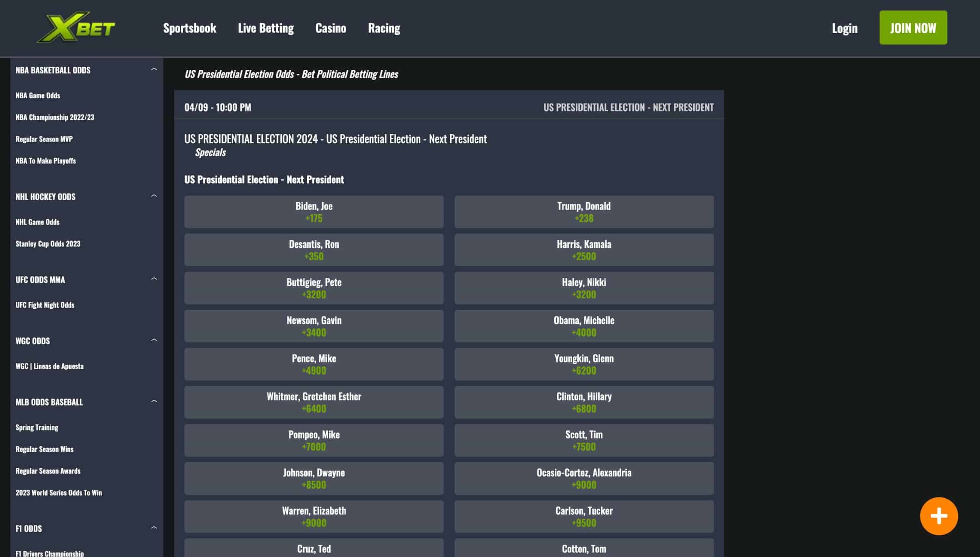This screenshot has width=980, height=557.
Task: Open UFC Fight Night Odds
Action: coord(45,305)
